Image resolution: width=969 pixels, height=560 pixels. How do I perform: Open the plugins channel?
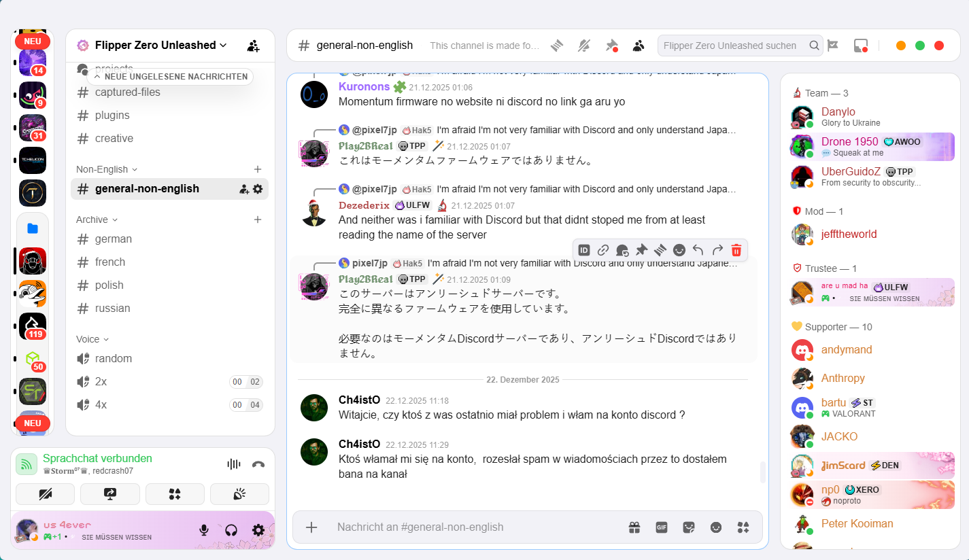click(x=169, y=116)
